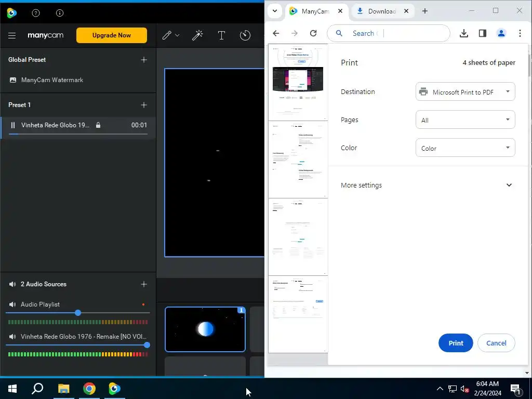Cancel the print dialog

coord(496,343)
